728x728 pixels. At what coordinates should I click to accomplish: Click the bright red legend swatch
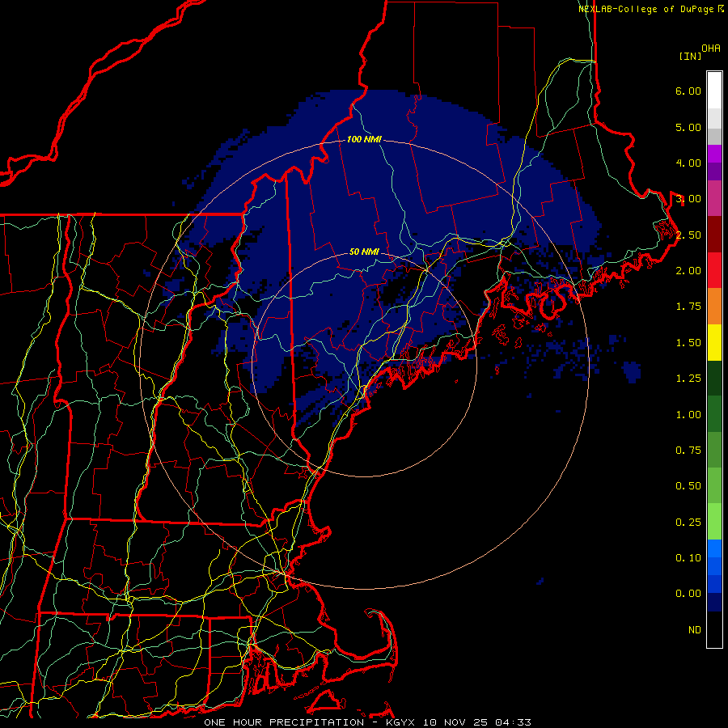(x=714, y=270)
